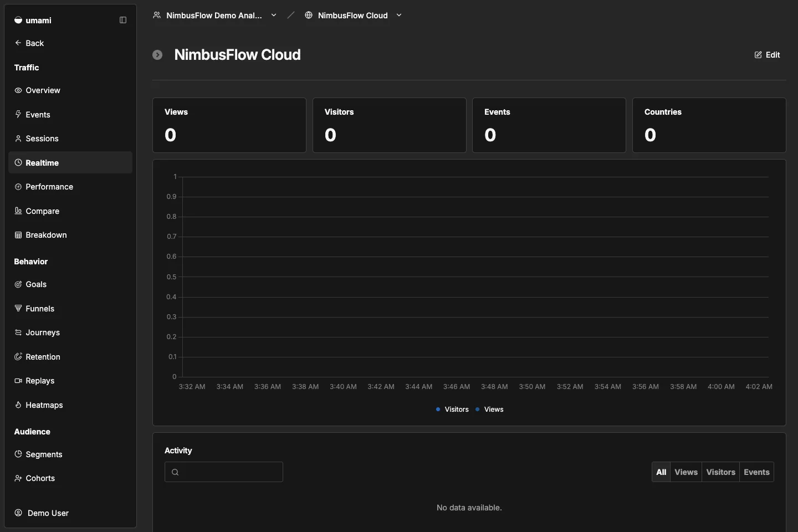Collapse the sidebar panel icon
798x532 pixels.
click(x=123, y=20)
